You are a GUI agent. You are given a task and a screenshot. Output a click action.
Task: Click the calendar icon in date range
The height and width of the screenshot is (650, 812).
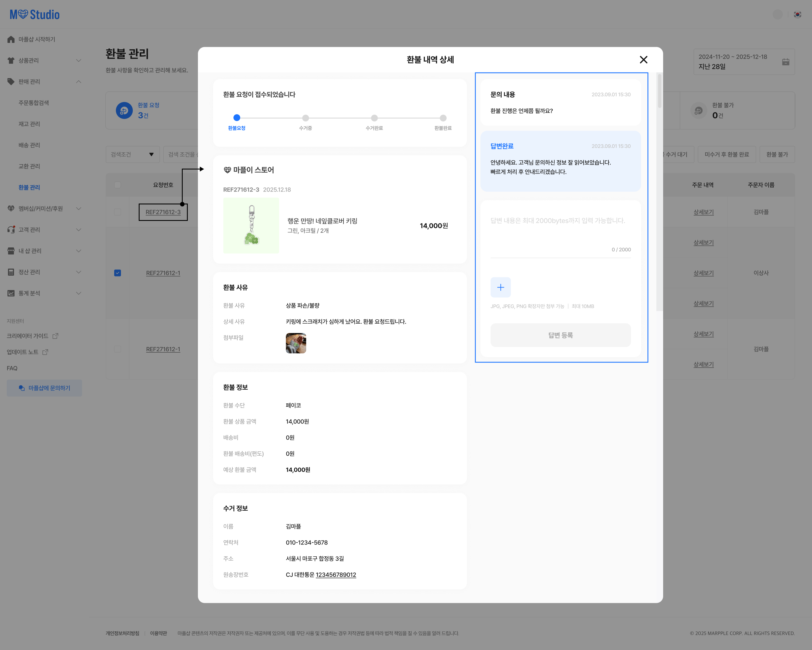[785, 62]
